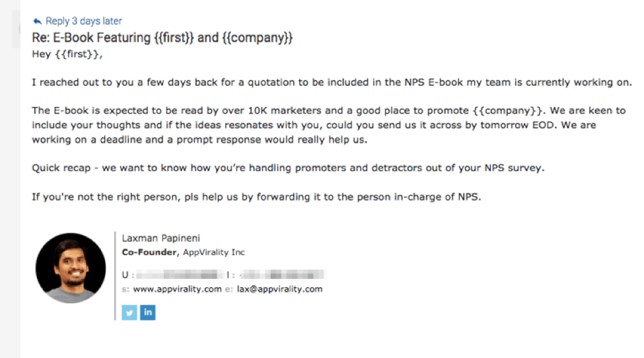Select the {{first}} placeholder in the subject line
The image size is (644, 358).
point(174,38)
